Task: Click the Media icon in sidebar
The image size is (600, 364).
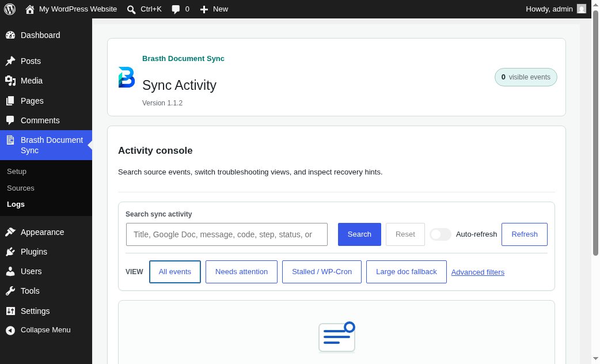Action: [x=10, y=81]
